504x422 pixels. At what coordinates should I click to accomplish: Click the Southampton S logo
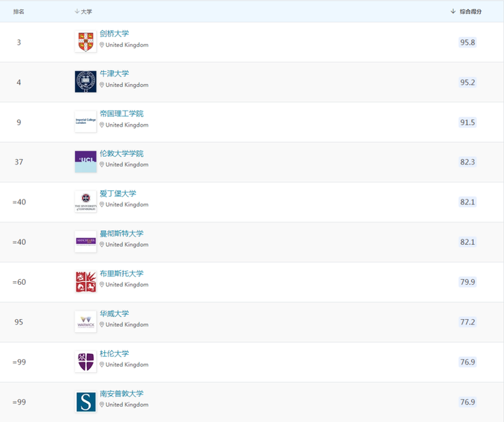[85, 402]
